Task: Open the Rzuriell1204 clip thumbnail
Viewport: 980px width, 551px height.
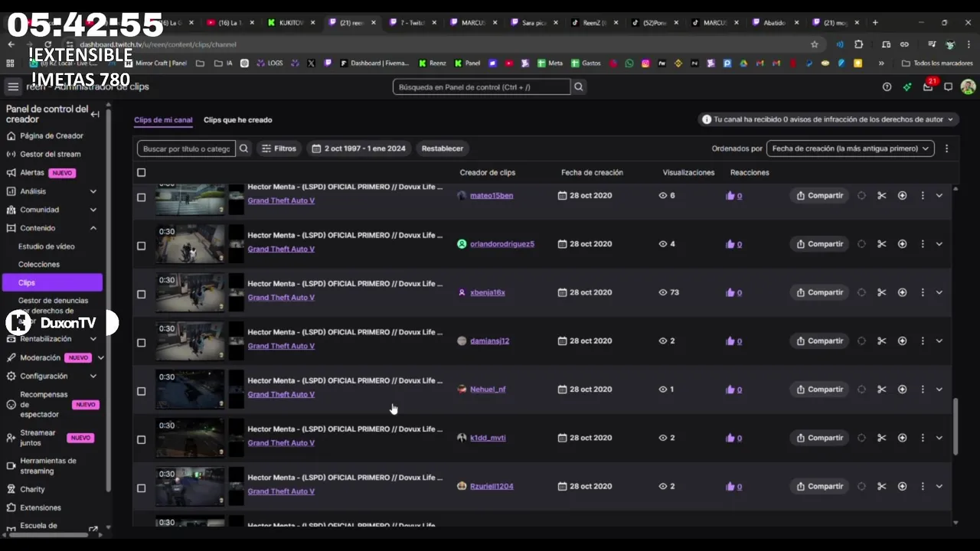Action: tap(191, 487)
